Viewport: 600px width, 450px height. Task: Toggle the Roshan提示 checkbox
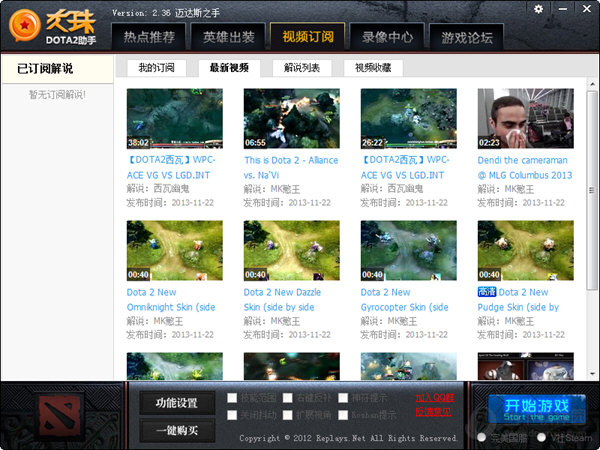tap(343, 415)
